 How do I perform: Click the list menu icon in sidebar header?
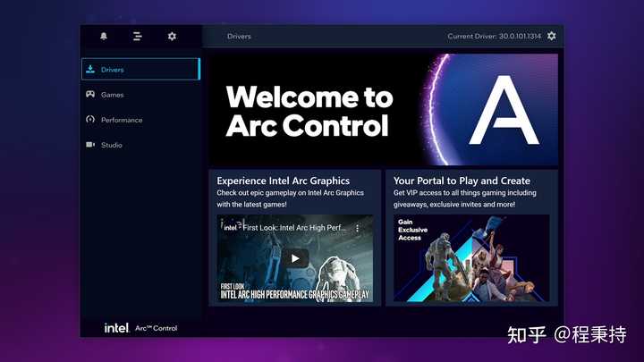(138, 36)
